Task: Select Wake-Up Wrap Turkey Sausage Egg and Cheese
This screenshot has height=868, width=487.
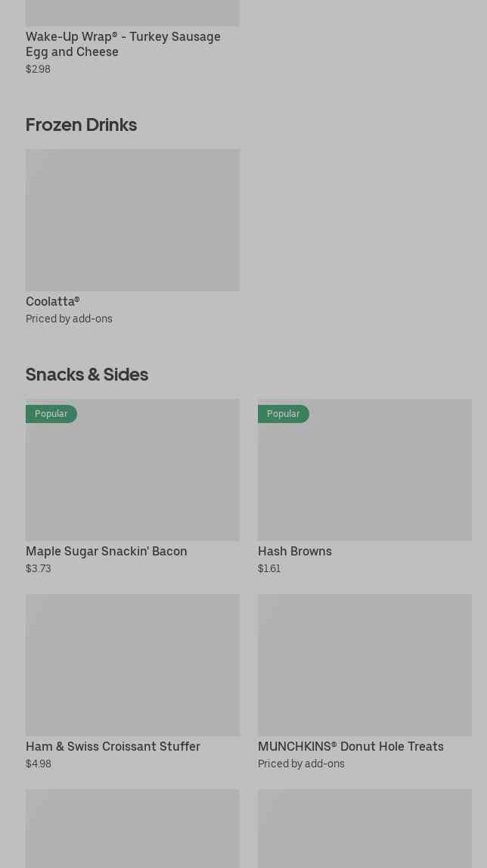Action: tap(123, 44)
